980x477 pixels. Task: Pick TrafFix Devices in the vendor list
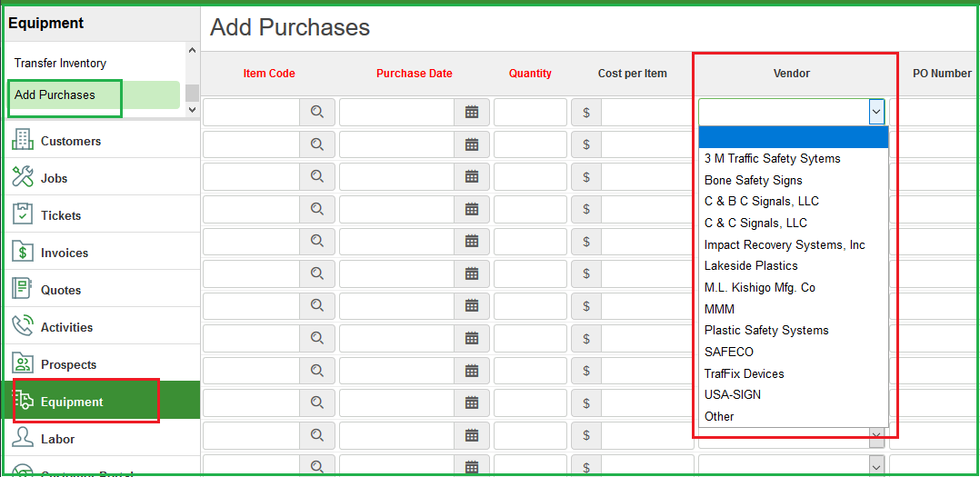744,373
